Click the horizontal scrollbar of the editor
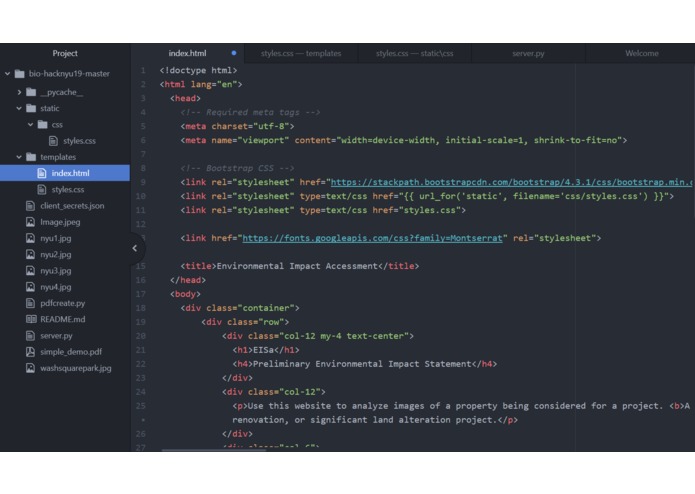This screenshot has width=695, height=494. tap(214, 450)
